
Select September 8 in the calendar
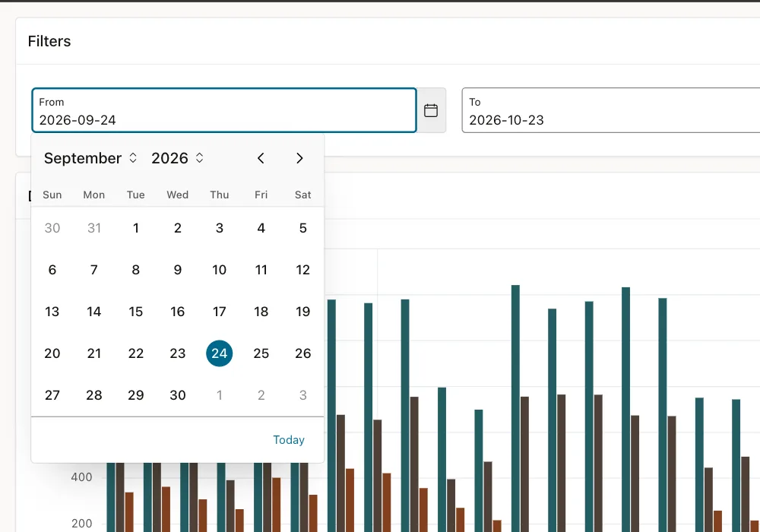136,270
